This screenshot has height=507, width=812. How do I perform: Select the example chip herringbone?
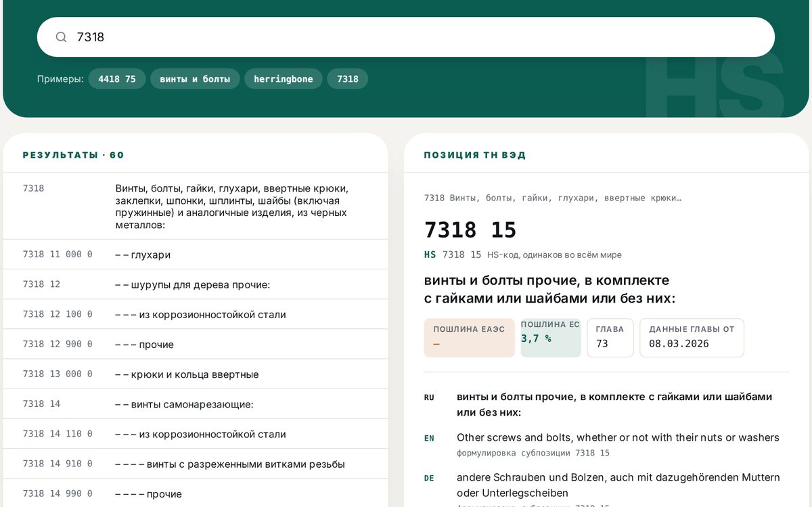click(284, 79)
